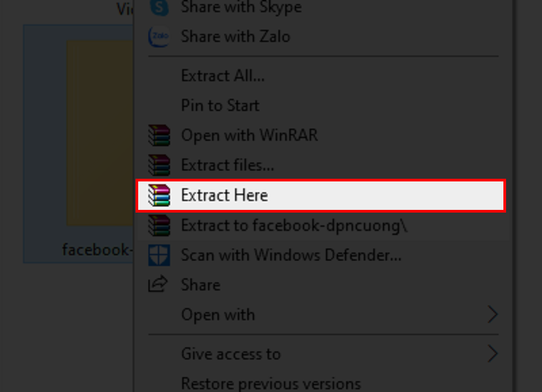The height and width of the screenshot is (392, 542).
Task: Click the WinRAR books icon beside Extract Here
Action: (x=159, y=195)
